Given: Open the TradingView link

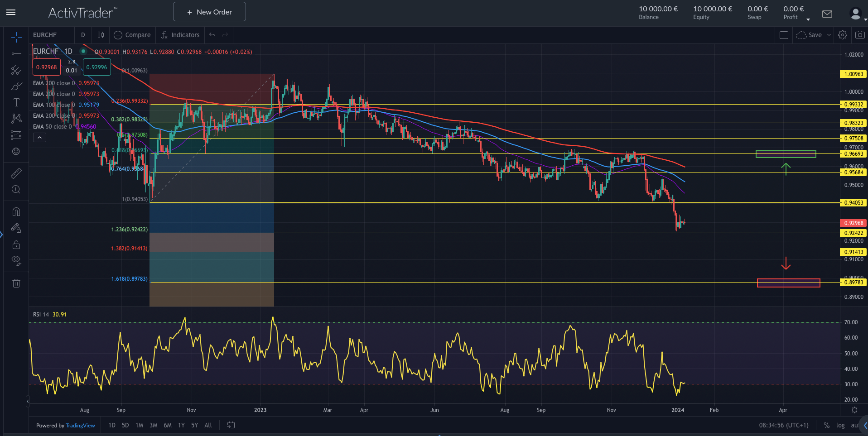Looking at the screenshot, I should point(80,426).
